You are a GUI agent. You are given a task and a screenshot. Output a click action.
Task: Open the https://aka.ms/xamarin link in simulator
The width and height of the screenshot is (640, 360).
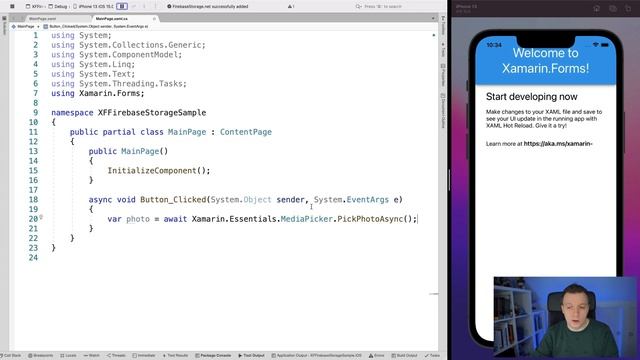coord(558,144)
